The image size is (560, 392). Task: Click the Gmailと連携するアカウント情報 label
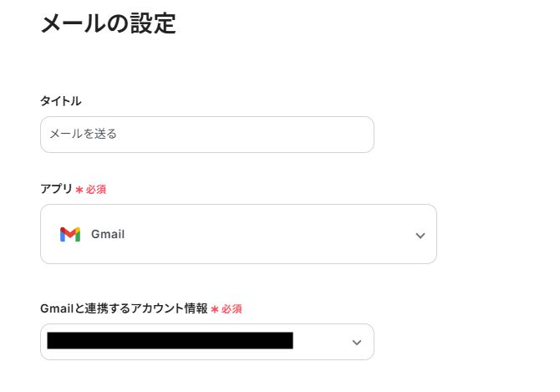(x=124, y=308)
